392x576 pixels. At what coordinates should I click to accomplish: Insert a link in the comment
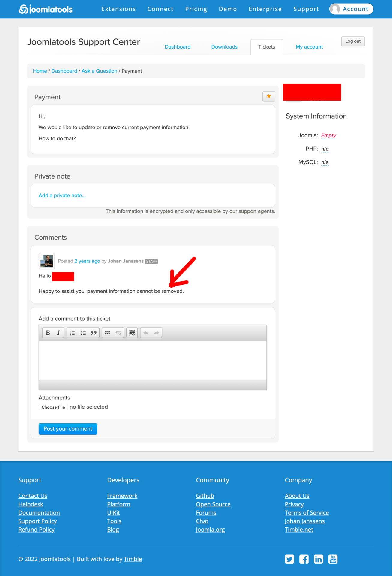108,333
